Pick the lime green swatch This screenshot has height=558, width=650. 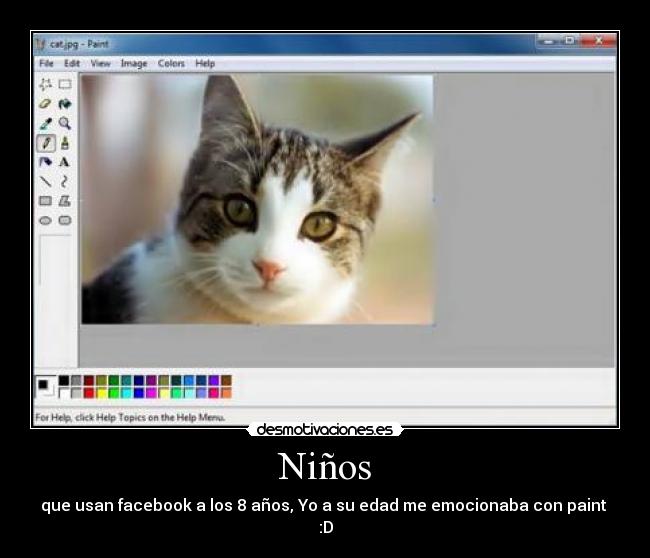pyautogui.click(x=114, y=393)
